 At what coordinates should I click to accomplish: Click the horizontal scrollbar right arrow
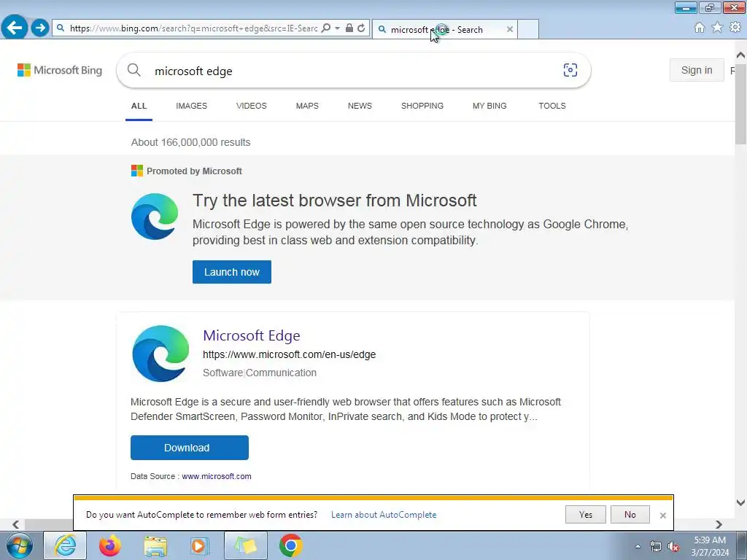[719, 525]
